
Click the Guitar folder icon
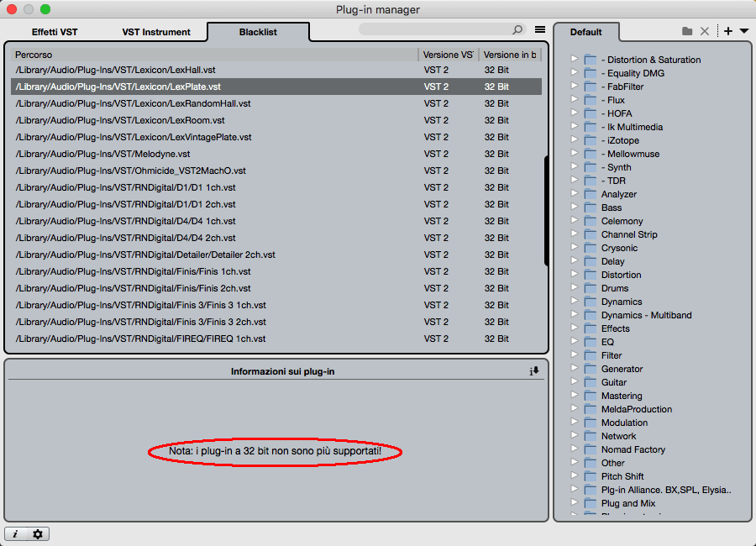(591, 382)
